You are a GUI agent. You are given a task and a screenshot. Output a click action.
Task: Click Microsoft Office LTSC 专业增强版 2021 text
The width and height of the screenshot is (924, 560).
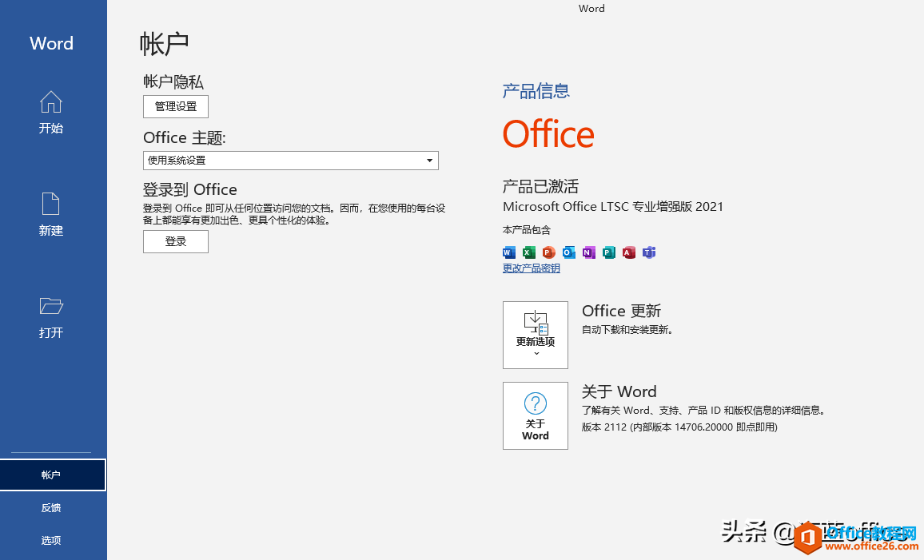[x=613, y=207]
